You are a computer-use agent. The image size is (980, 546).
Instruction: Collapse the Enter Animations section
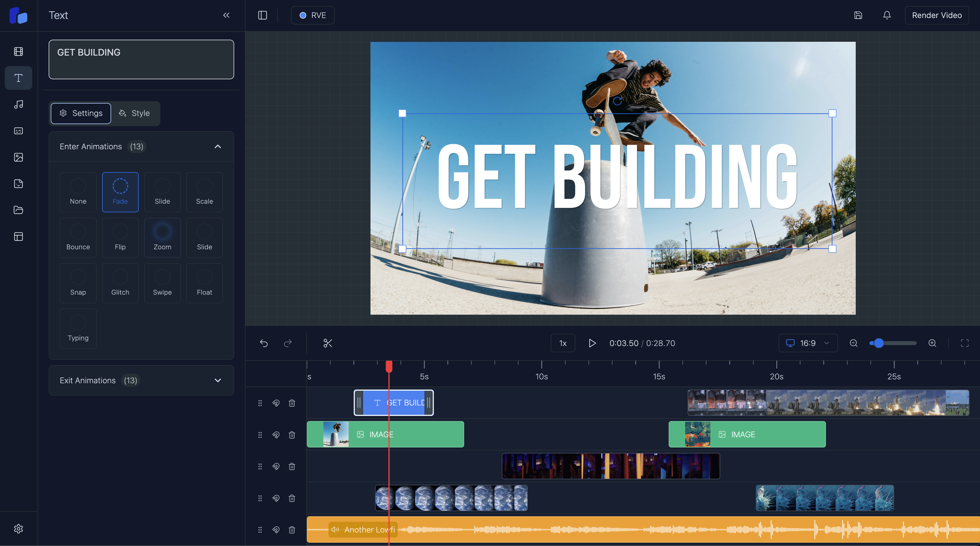point(218,147)
